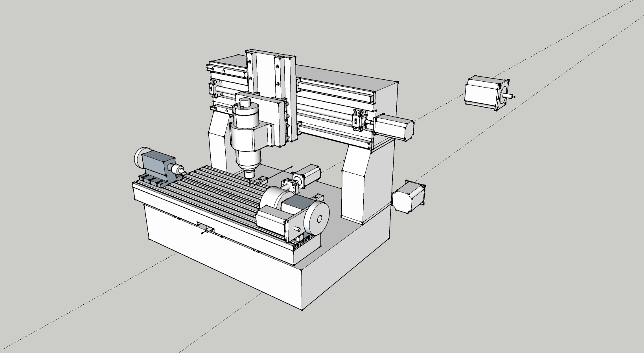Select the stepper motor mounted on gantry's right end
Screen dimensions: 644x353
(394, 126)
